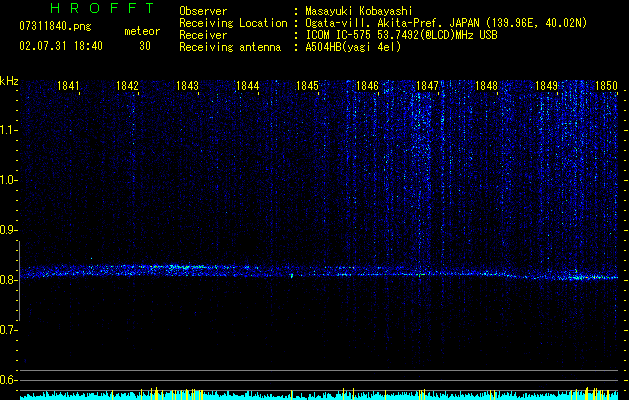This screenshot has height=400, width=629.
Task: Click the Receiving antenna label
Action: pos(230,47)
